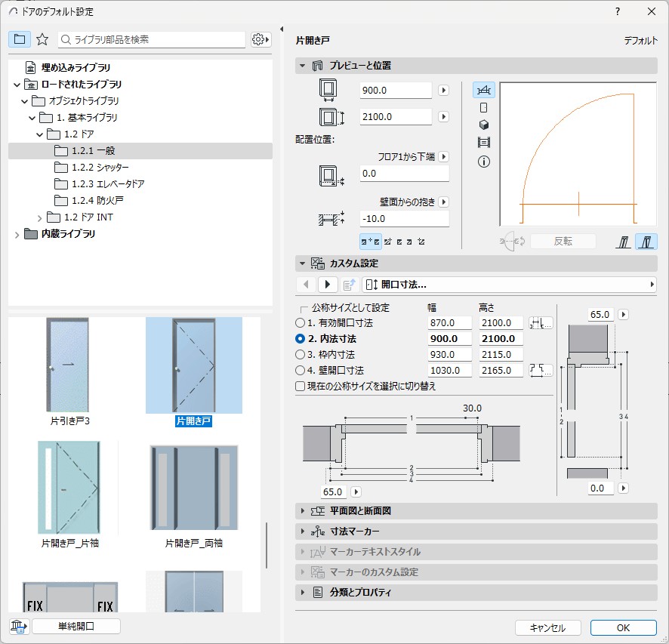The height and width of the screenshot is (644, 669).
Task: Select the 有効開口寸法 radio button
Action: click(301, 323)
